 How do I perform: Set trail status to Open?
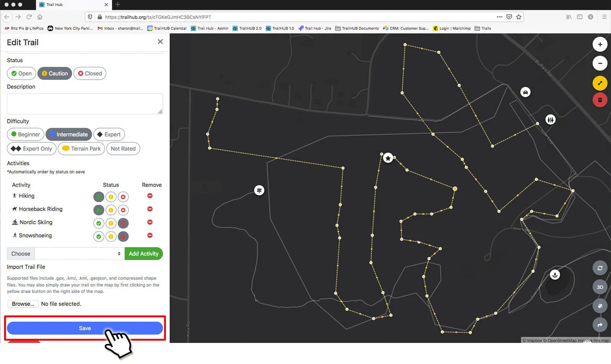22,73
